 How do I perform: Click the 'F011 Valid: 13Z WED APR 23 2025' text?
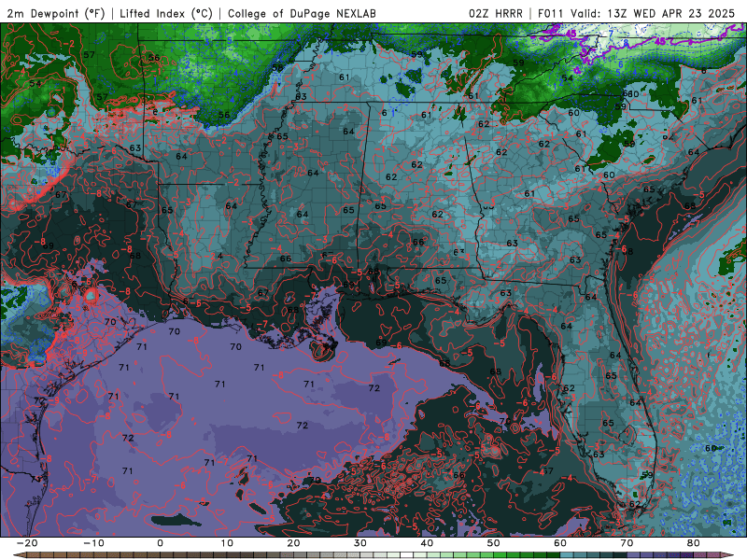coord(637,13)
